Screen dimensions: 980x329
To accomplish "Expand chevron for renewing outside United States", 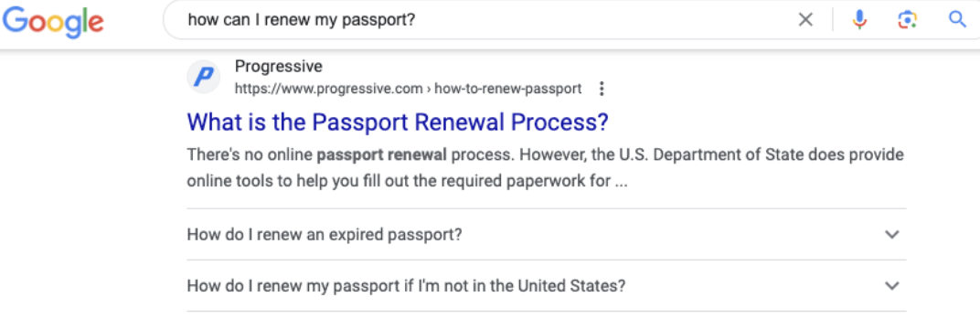I will 892,286.
